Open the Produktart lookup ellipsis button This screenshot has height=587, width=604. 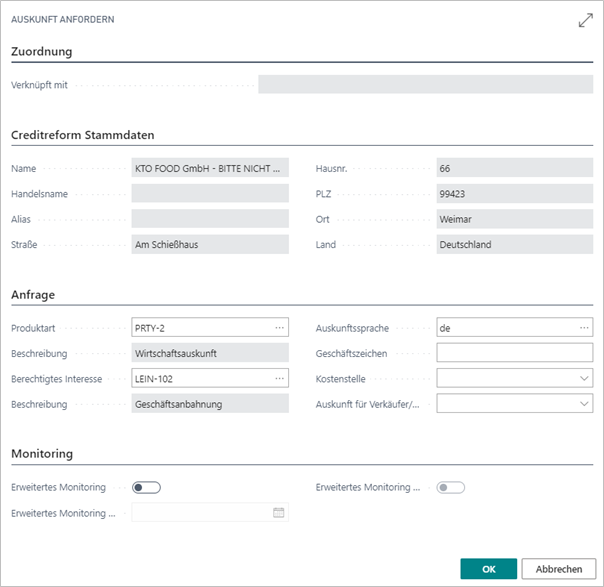[x=279, y=327]
